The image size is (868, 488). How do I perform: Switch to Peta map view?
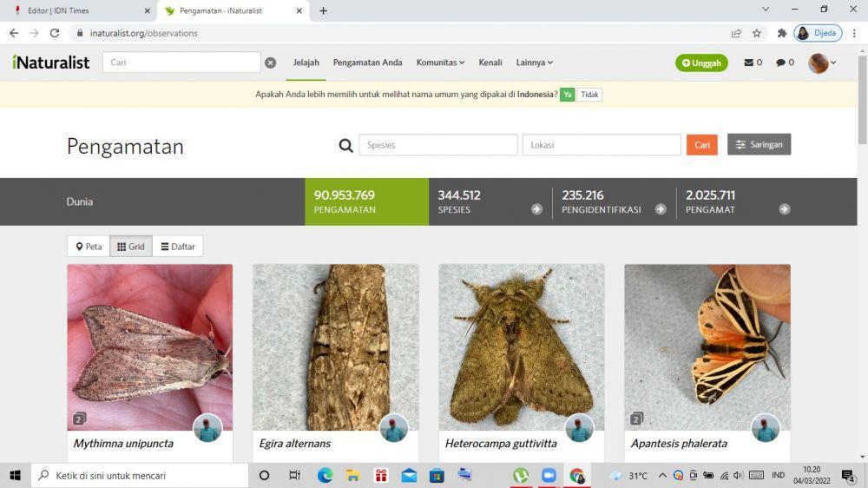(x=89, y=247)
